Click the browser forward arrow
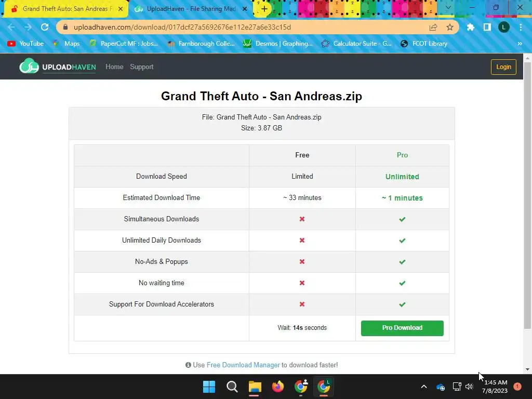Screen dimensions: 532x399 tap(28, 27)
